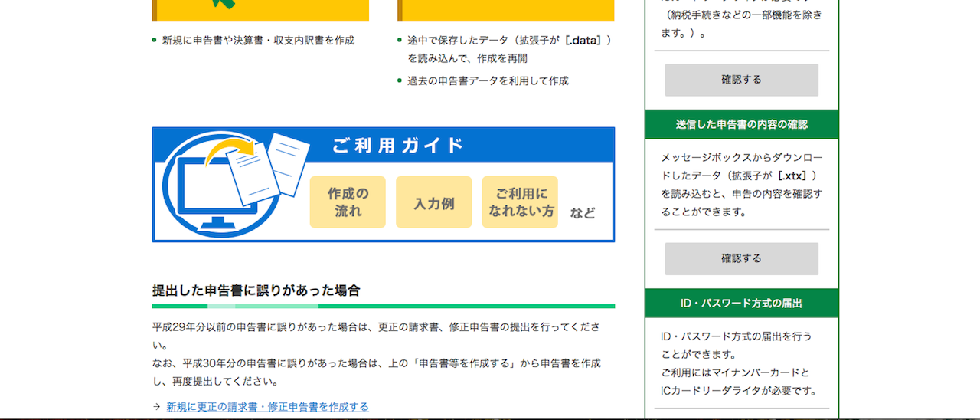Click the 過去の申告書データを利用して作成 bullet text
This screenshot has width=980, height=420.
pyautogui.click(x=488, y=80)
